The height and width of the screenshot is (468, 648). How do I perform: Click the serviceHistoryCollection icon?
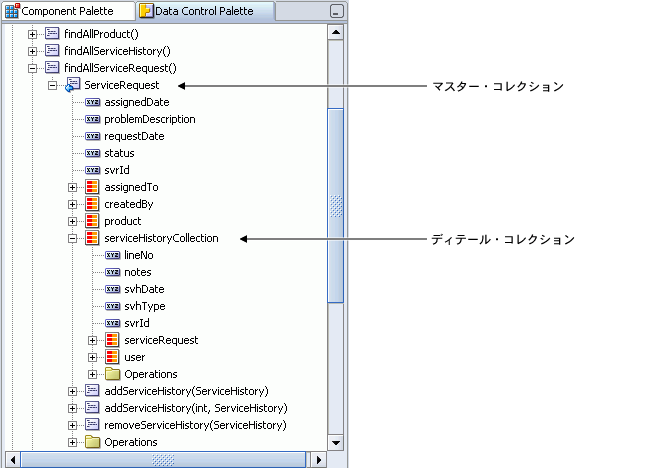pyautogui.click(x=92, y=238)
